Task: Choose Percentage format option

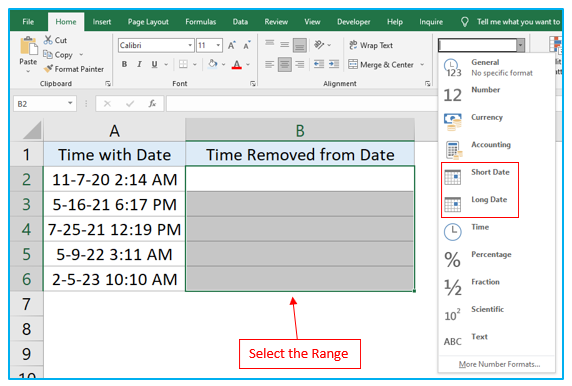Action: pyautogui.click(x=496, y=259)
